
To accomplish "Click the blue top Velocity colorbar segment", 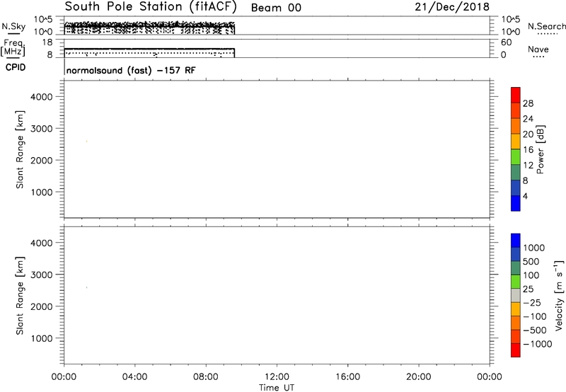I will tap(516, 241).
